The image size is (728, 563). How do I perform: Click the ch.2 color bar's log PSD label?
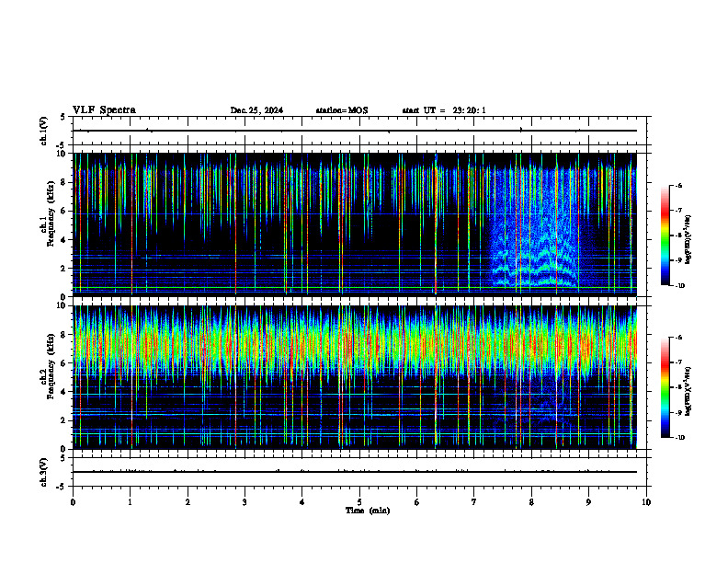[x=688, y=392]
